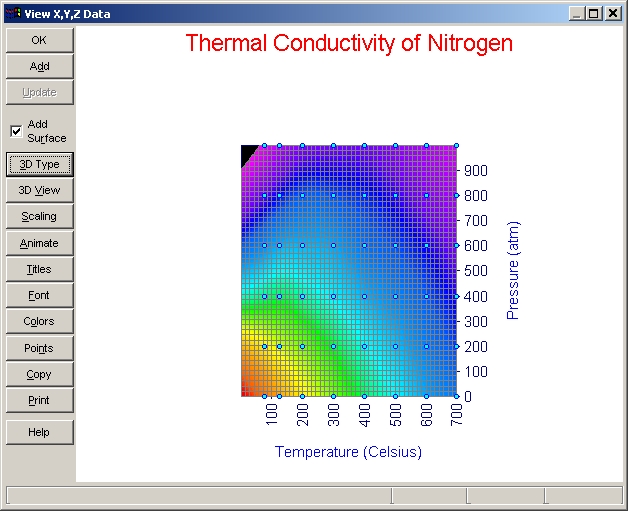Click the OK button
Image resolution: width=628 pixels, height=511 pixels.
point(39,40)
